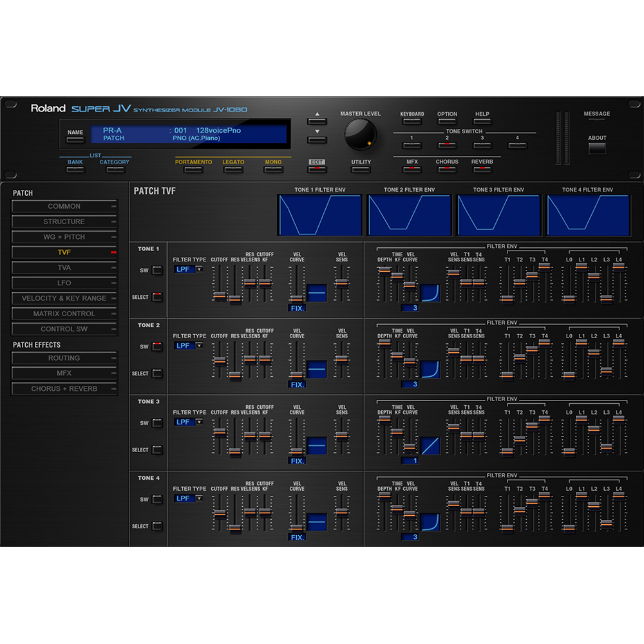Click Tone 1 velocity curve FIX icon
The width and height of the screenshot is (644, 644).
click(x=317, y=293)
